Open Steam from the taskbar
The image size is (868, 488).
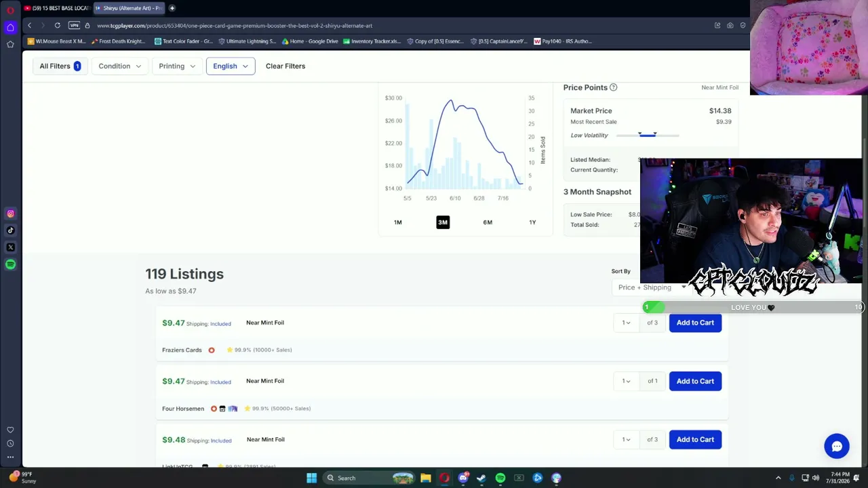tap(481, 478)
